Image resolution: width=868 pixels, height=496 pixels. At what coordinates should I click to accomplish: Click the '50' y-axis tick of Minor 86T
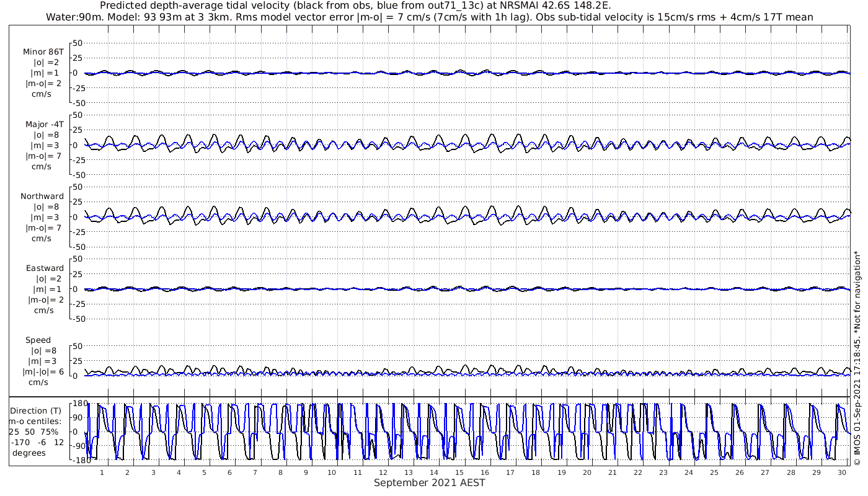(x=78, y=43)
